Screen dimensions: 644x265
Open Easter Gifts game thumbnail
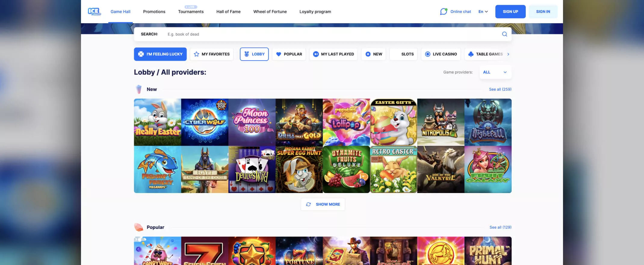(394, 122)
